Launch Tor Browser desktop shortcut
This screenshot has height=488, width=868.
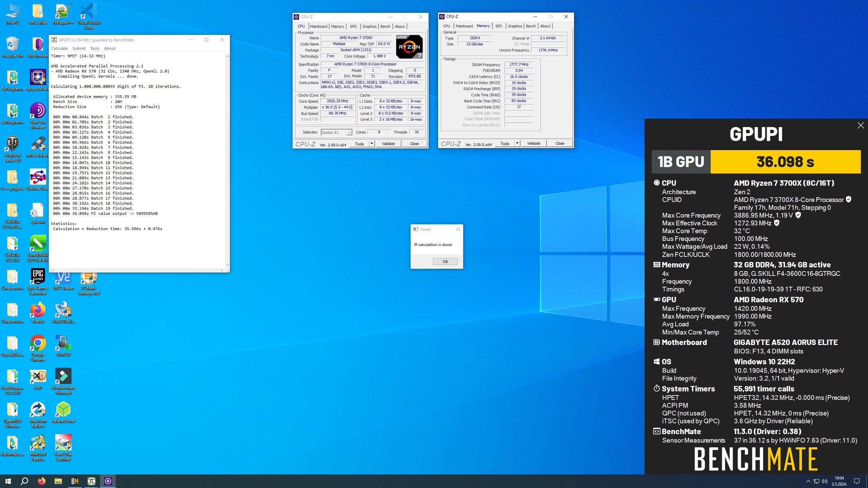tap(38, 47)
